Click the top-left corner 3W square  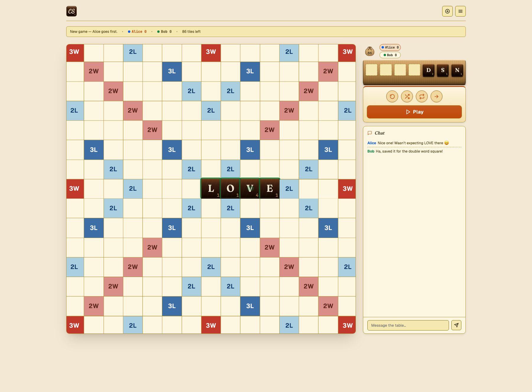pyautogui.click(x=75, y=53)
